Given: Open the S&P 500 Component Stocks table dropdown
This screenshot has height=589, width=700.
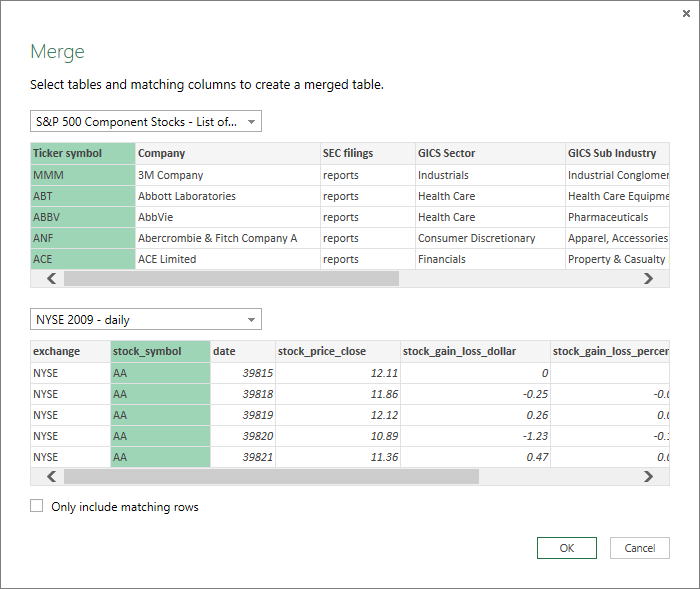Looking at the screenshot, I should pos(146,122).
